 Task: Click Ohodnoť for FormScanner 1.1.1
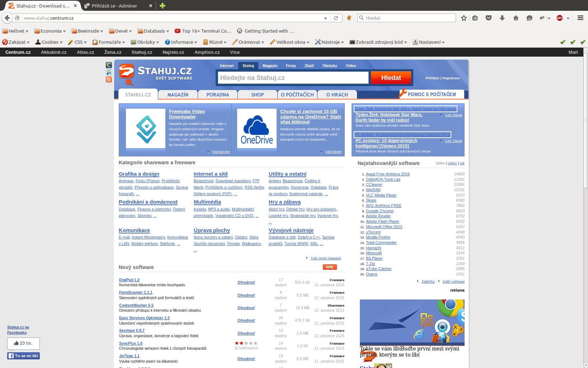tap(246, 295)
